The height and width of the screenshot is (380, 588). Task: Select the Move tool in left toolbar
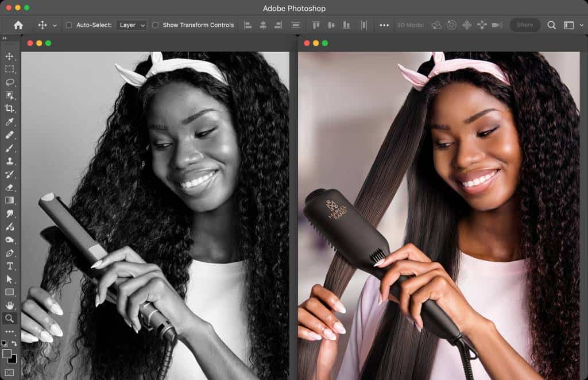[9, 56]
